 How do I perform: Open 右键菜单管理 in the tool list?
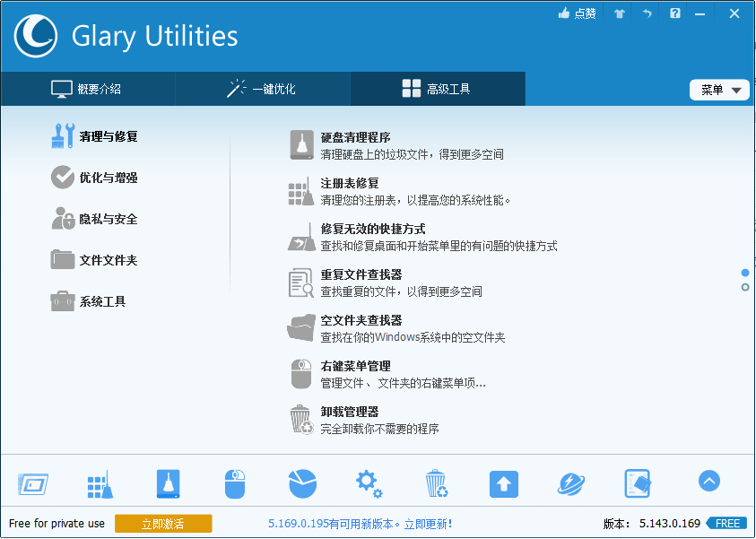[387, 375]
